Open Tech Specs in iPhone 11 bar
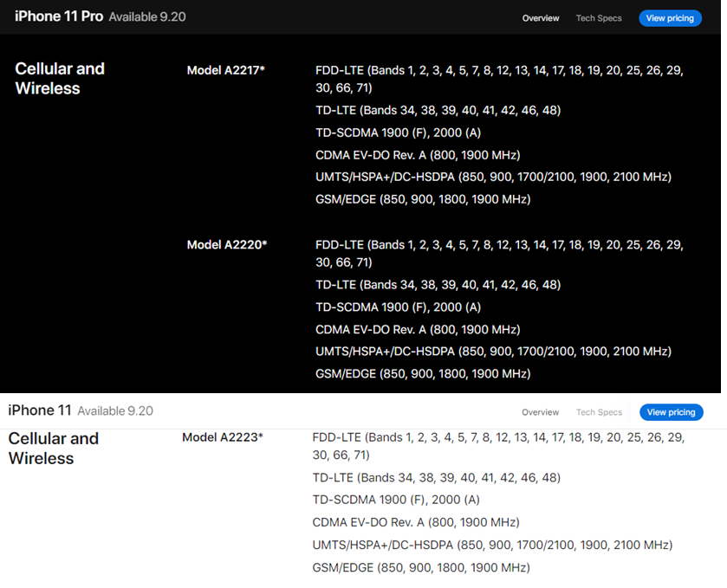Viewport: 727px width, 588px height. tap(599, 412)
